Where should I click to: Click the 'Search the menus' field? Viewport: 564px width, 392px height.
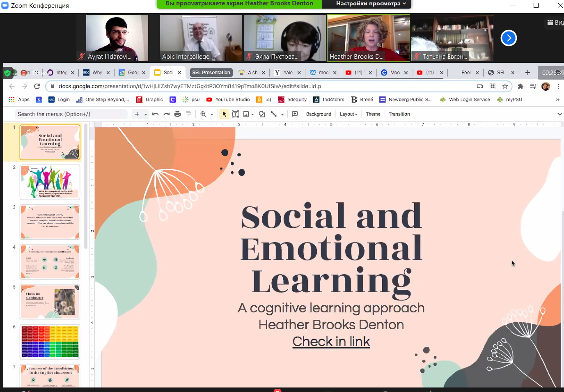[71, 114]
